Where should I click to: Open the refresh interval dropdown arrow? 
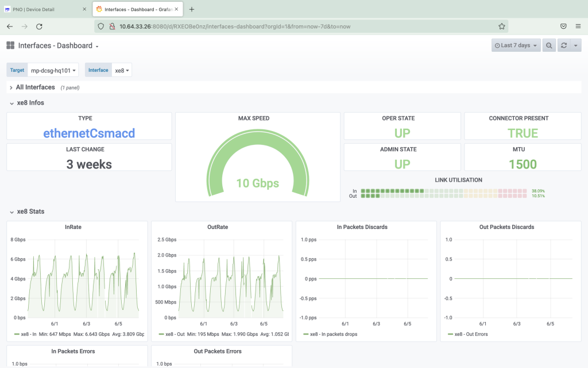[575, 45]
